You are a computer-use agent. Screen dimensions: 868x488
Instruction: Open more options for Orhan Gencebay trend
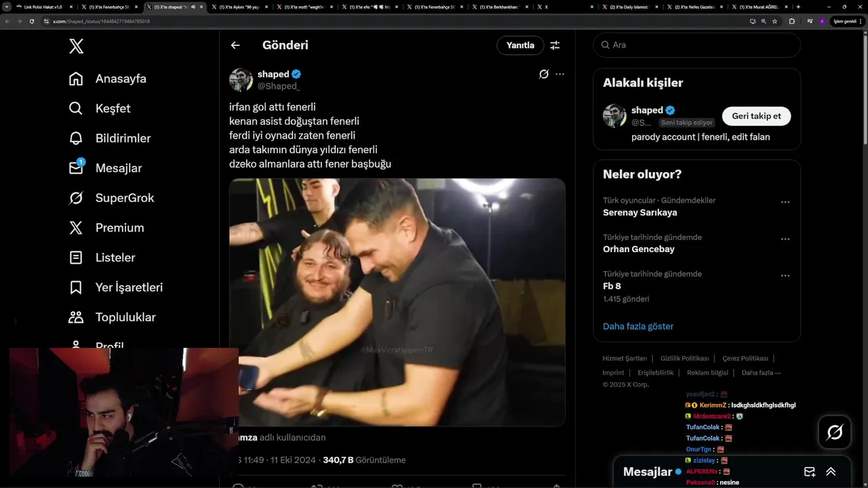785,239
